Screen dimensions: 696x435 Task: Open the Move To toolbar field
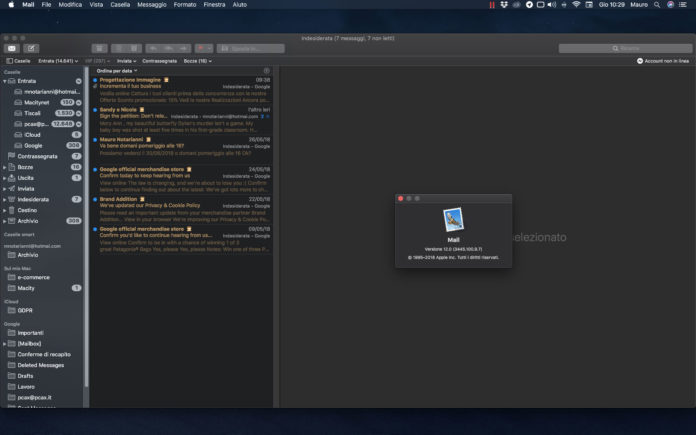pyautogui.click(x=251, y=48)
